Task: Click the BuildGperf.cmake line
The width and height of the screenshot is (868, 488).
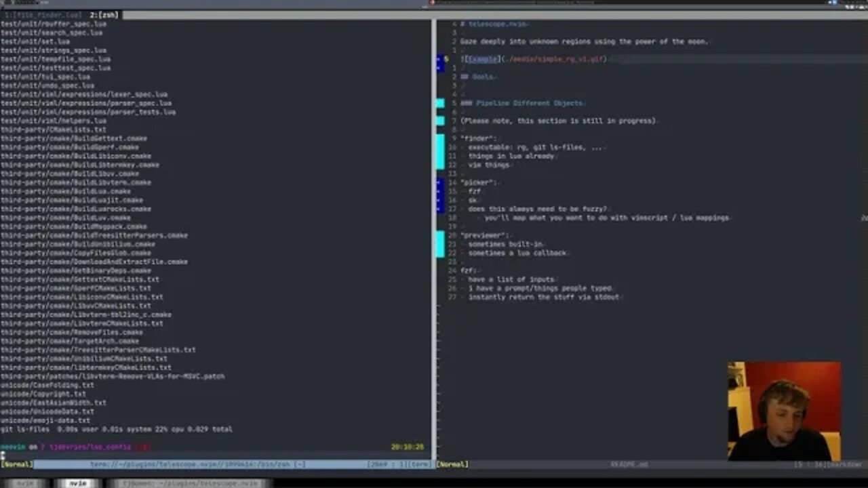Action: [70, 147]
